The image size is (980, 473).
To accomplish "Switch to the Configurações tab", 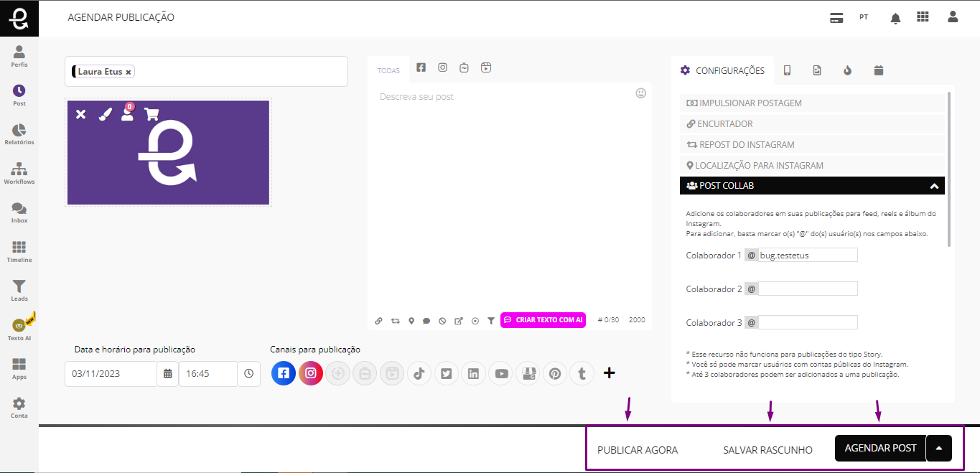I will (723, 70).
